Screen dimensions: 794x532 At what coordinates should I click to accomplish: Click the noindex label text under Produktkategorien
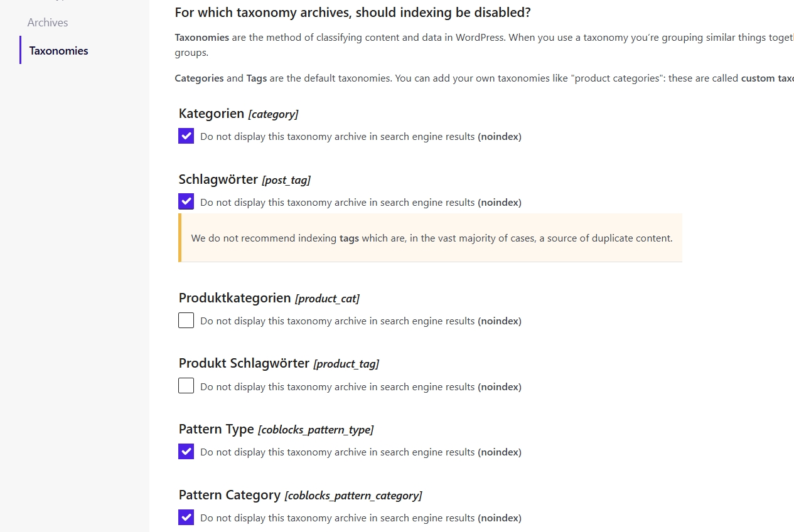point(360,321)
